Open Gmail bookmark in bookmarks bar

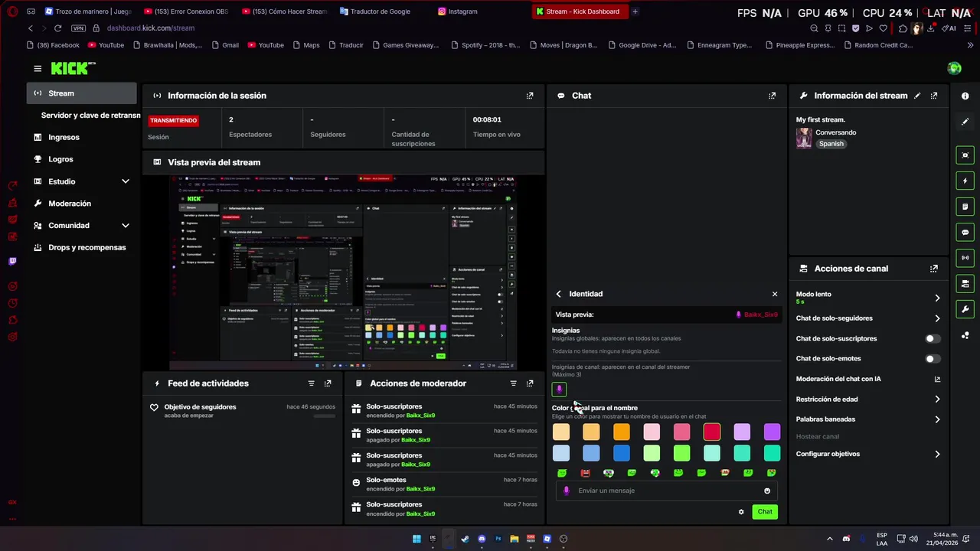coord(225,45)
